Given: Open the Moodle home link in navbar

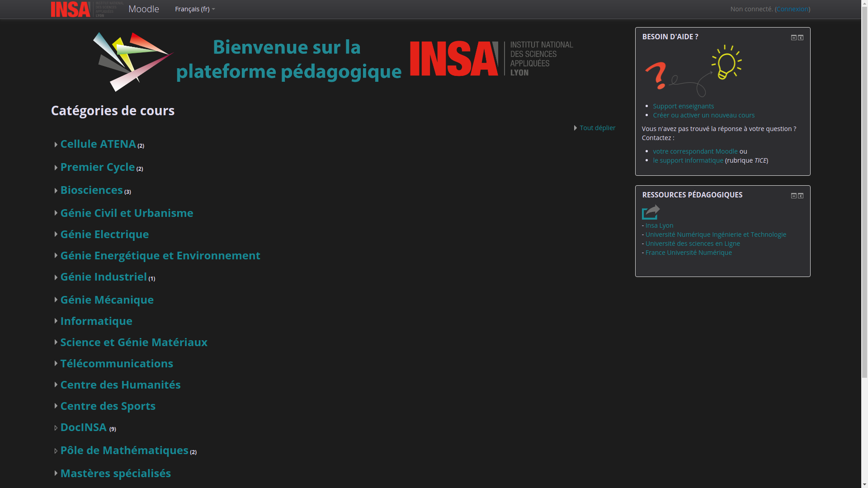Looking at the screenshot, I should tap(143, 9).
